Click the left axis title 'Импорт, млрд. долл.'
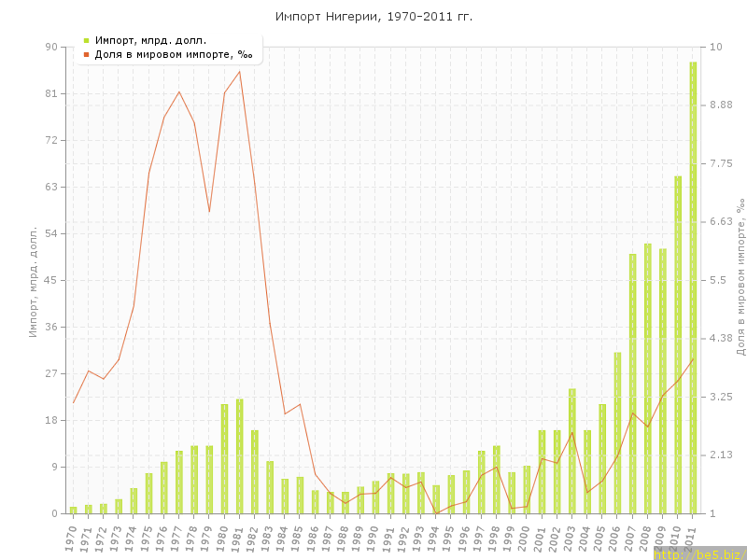 [x=34, y=280]
